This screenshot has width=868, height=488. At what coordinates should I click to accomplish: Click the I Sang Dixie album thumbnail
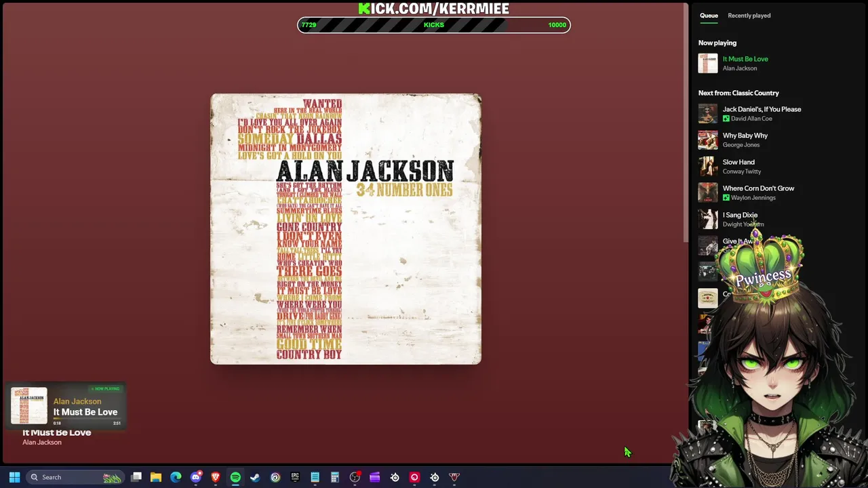pyautogui.click(x=708, y=219)
